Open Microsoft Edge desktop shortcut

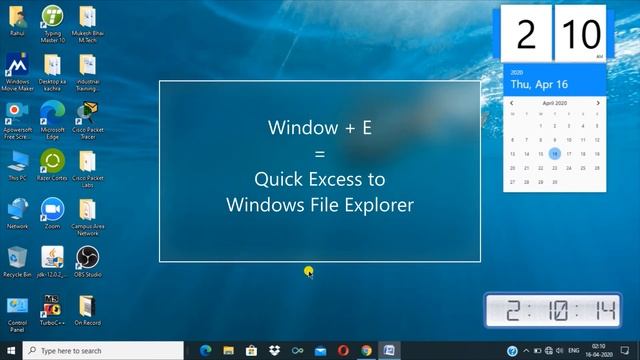pyautogui.click(x=52, y=120)
